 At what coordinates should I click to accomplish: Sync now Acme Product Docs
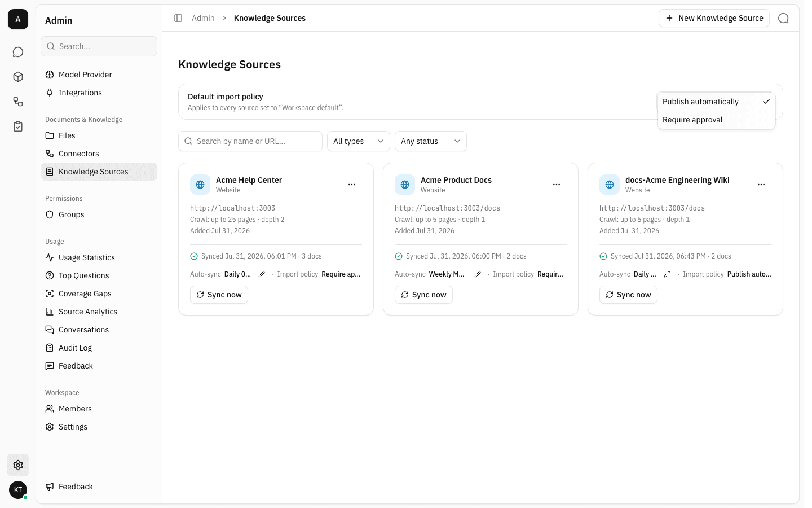coord(423,295)
